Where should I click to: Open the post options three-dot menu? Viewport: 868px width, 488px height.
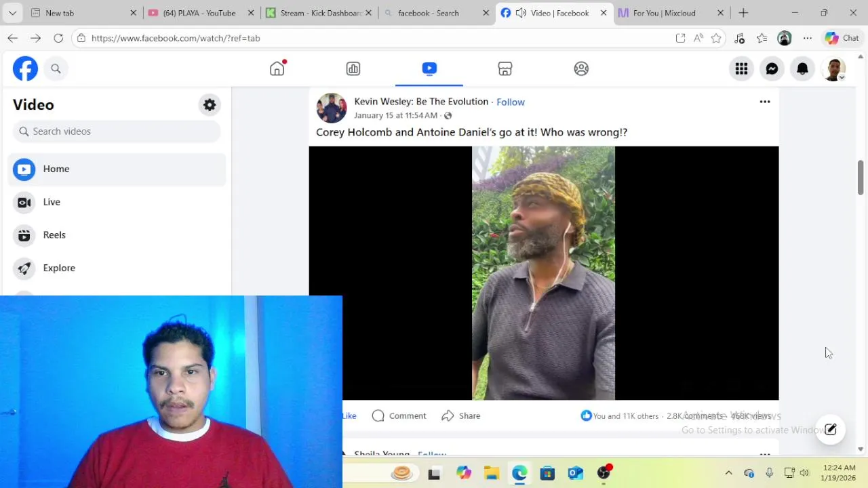[765, 102]
